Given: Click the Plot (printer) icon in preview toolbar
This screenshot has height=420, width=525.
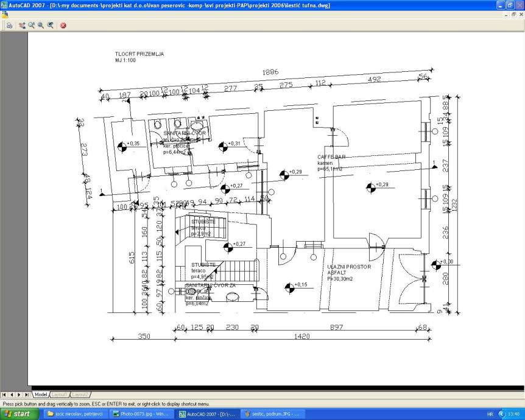Looking at the screenshot, I should coord(9,26).
